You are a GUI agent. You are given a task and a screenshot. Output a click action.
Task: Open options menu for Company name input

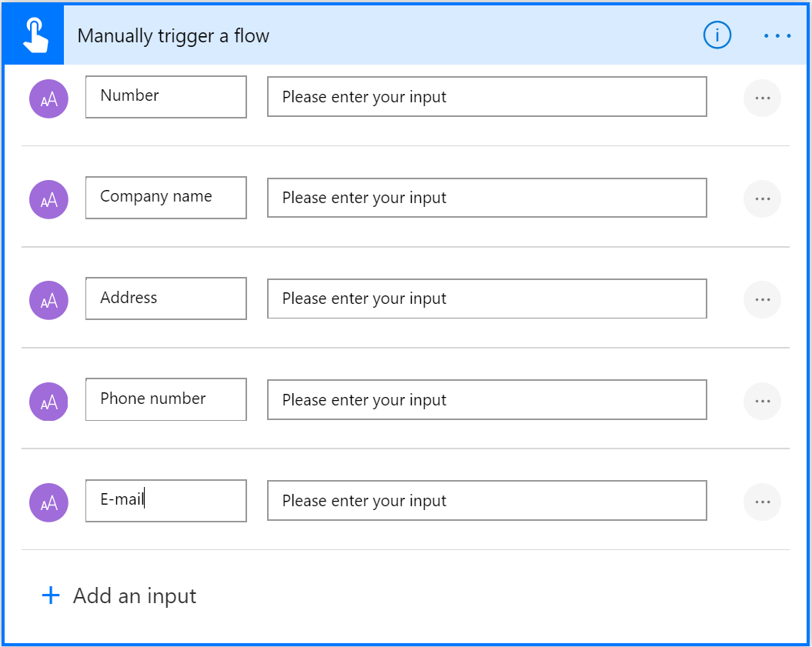pos(762,198)
